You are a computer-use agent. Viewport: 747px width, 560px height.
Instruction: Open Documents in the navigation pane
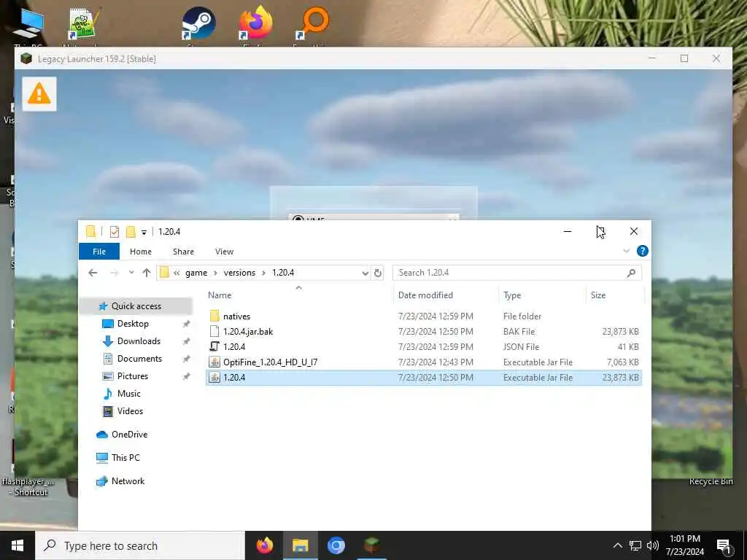[x=139, y=359]
